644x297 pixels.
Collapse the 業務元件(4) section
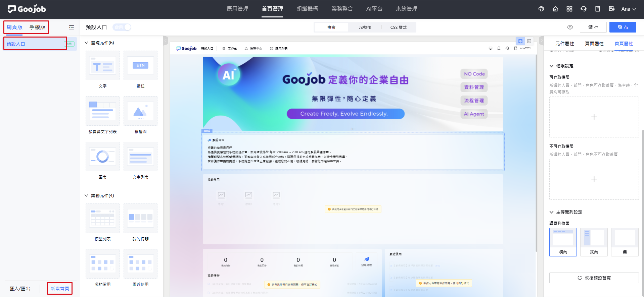86,195
